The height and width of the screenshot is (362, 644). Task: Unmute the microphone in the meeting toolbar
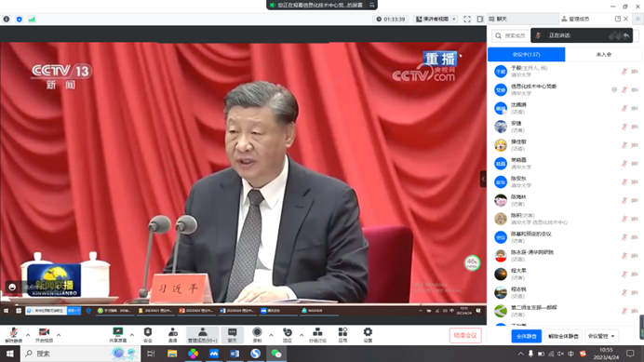(14, 334)
